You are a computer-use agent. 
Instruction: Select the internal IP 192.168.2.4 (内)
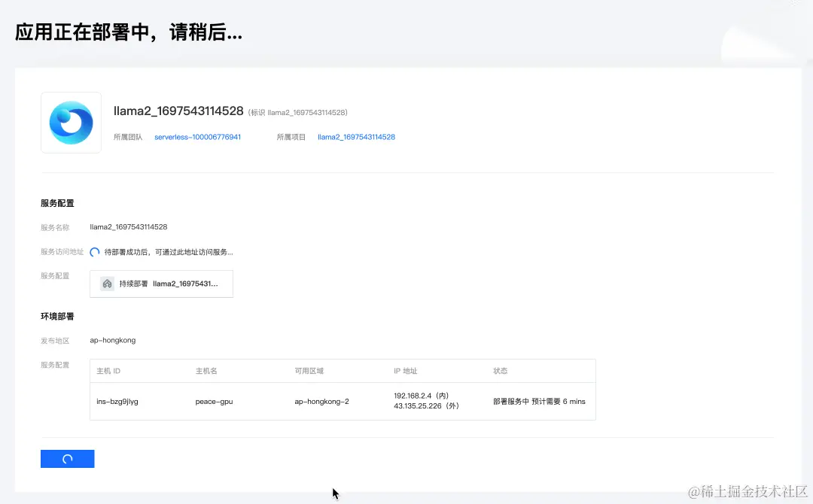pyautogui.click(x=421, y=396)
